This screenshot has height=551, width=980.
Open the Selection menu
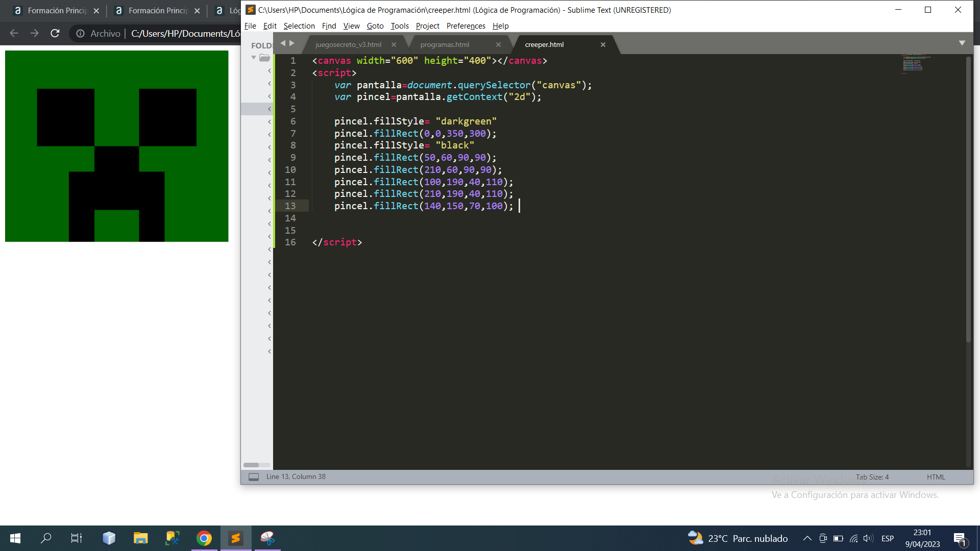point(299,26)
